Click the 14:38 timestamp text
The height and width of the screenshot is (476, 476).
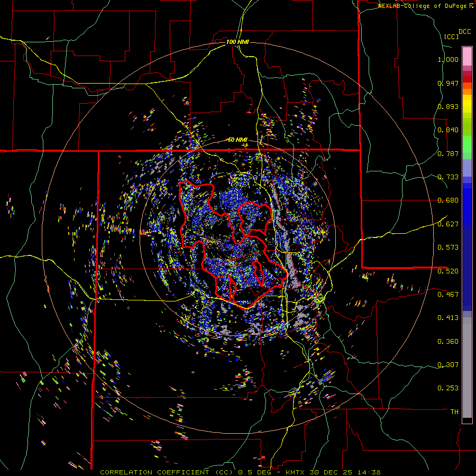pos(369,472)
